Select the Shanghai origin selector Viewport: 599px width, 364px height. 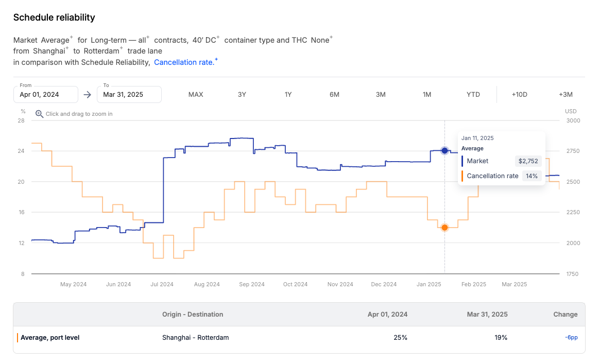(x=50, y=51)
